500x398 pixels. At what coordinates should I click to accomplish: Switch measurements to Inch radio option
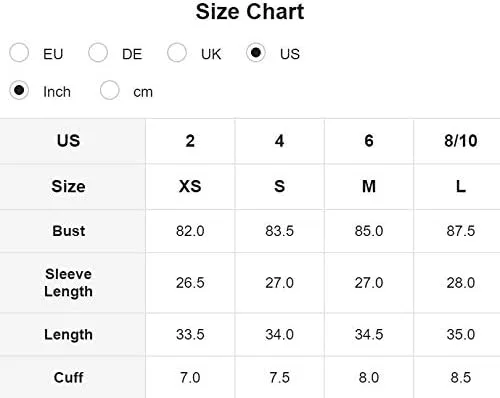[19, 90]
